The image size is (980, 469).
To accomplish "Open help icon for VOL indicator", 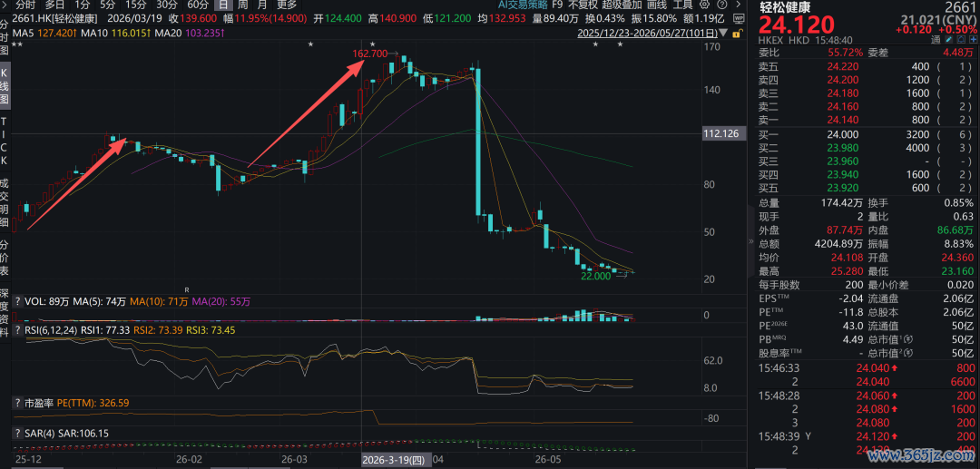I will [17, 301].
